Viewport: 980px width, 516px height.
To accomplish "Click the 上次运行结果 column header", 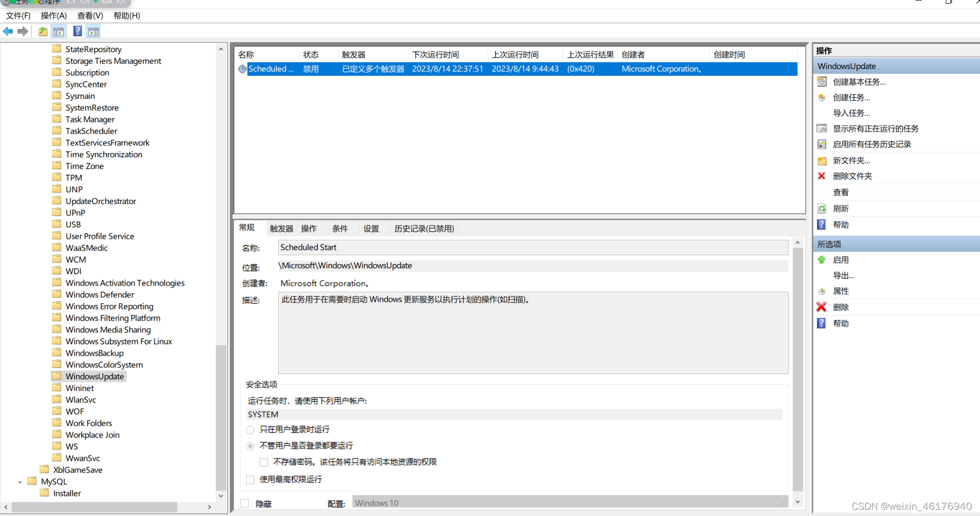I will [x=591, y=55].
